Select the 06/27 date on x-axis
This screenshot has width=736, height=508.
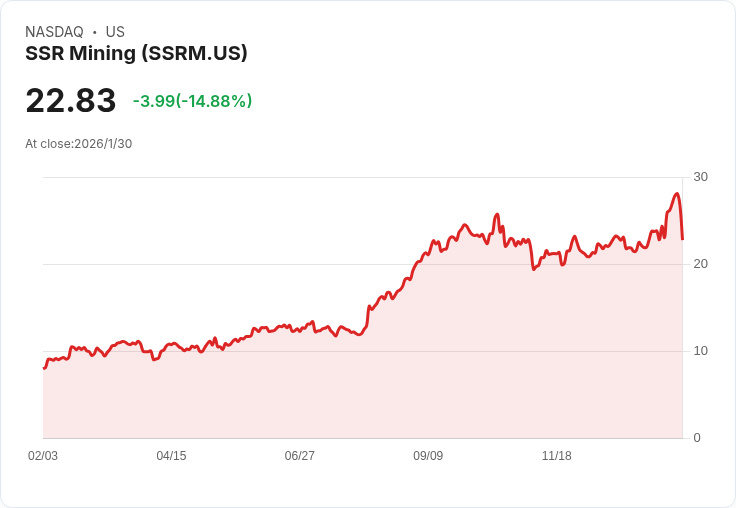pyautogui.click(x=299, y=456)
